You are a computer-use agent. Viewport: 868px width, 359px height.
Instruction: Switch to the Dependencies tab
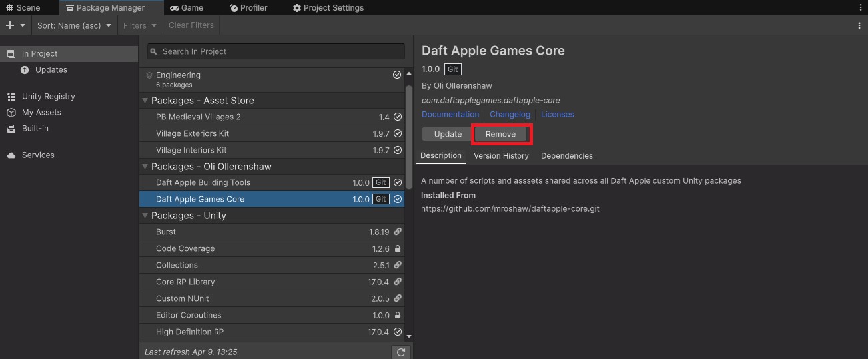(567, 155)
